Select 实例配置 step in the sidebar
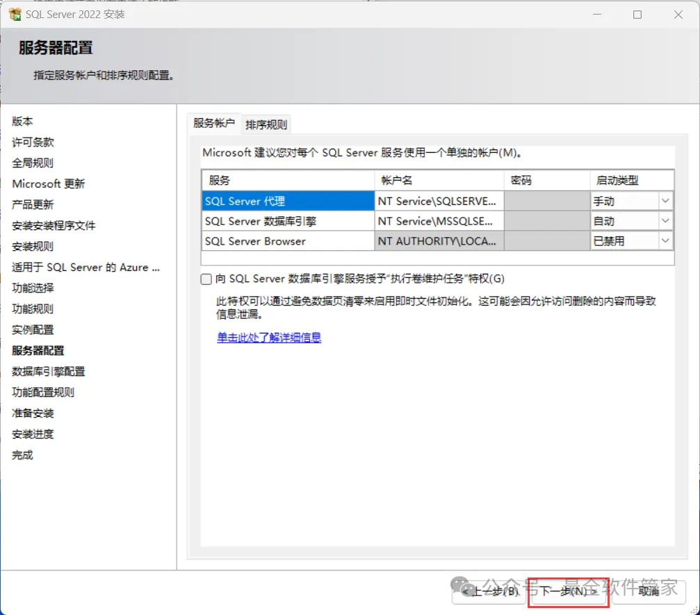Screen dimensions: 700x615 [x=33, y=330]
